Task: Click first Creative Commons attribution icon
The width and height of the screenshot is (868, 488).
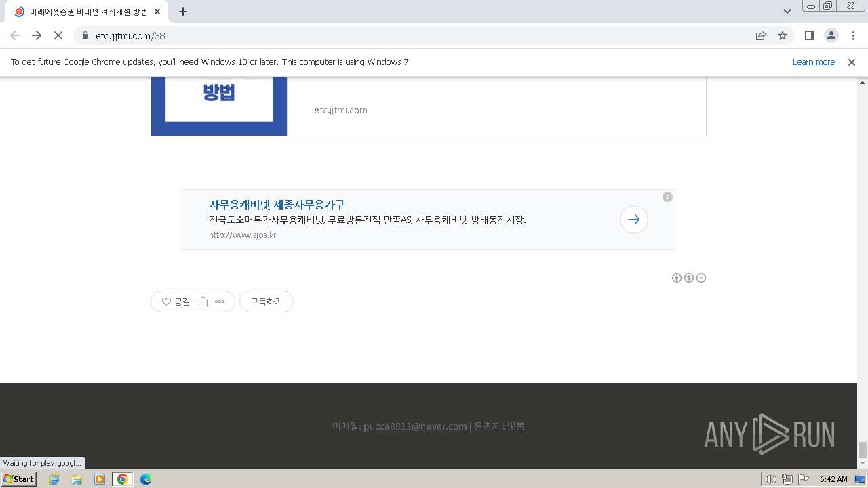Action: pos(677,278)
